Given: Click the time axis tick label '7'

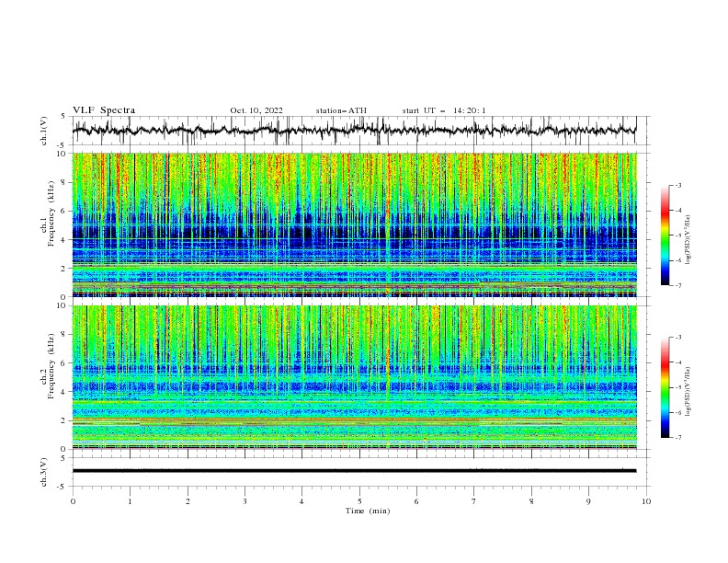Looking at the screenshot, I should tap(474, 501).
